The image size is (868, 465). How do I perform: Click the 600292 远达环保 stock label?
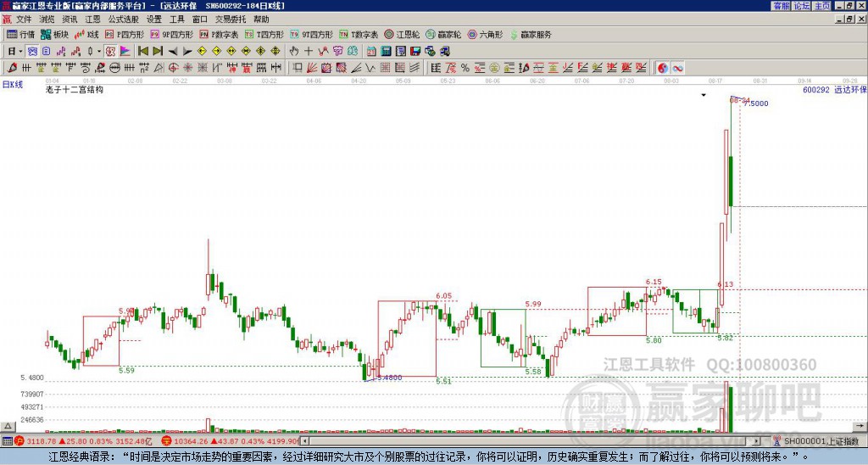coord(835,89)
